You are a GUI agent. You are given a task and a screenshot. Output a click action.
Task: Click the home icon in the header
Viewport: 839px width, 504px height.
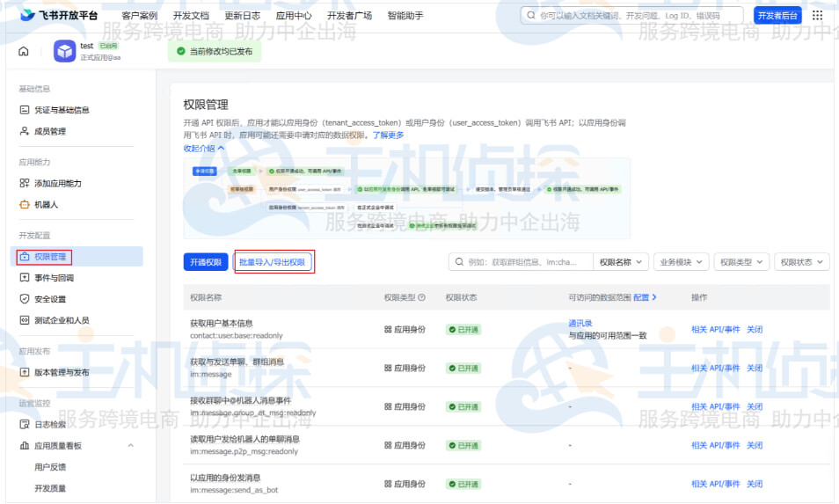pos(23,51)
